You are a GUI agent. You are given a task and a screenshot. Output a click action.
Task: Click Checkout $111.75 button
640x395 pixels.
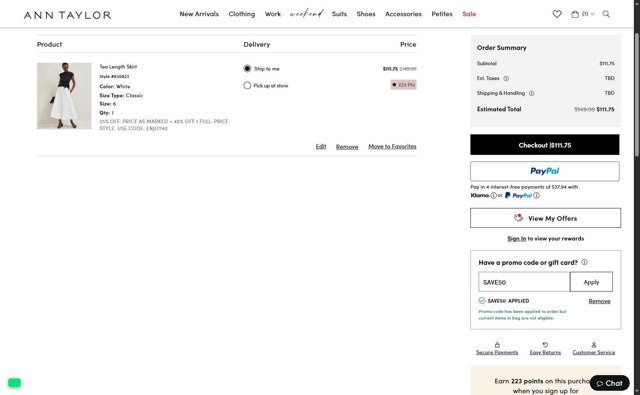click(x=544, y=145)
